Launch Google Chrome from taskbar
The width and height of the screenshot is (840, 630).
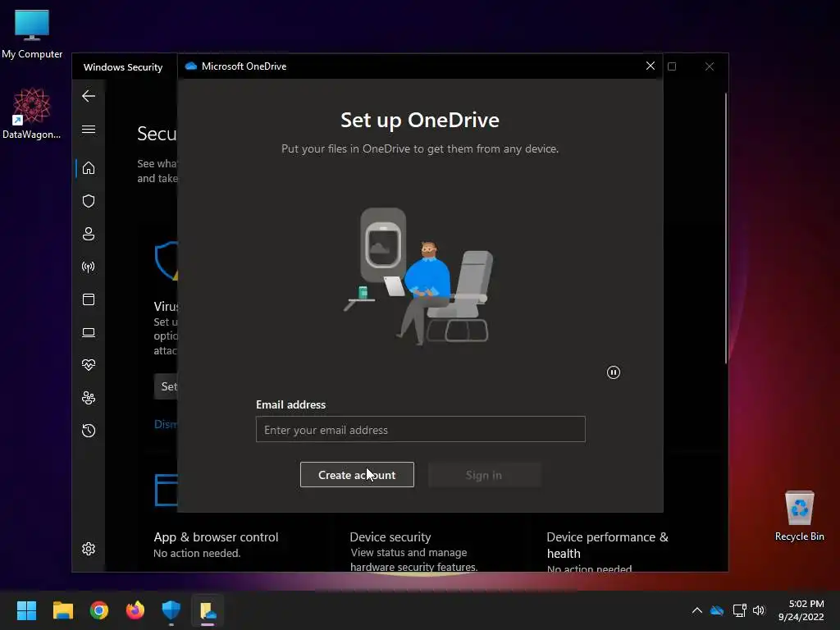pos(99,610)
